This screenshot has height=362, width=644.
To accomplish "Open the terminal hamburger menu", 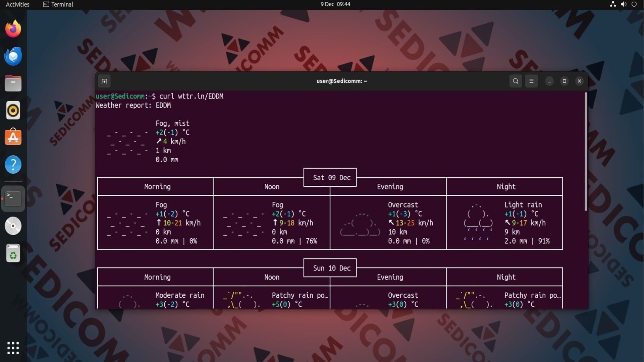I will pos(531,81).
